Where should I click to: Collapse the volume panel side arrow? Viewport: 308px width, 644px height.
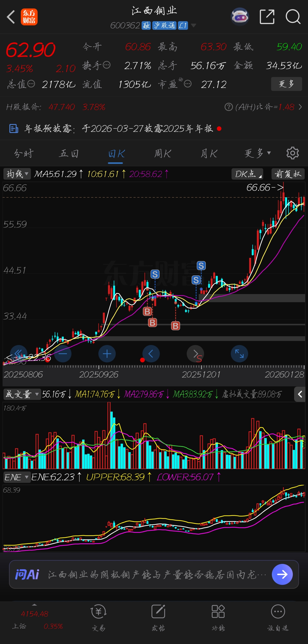click(x=300, y=394)
